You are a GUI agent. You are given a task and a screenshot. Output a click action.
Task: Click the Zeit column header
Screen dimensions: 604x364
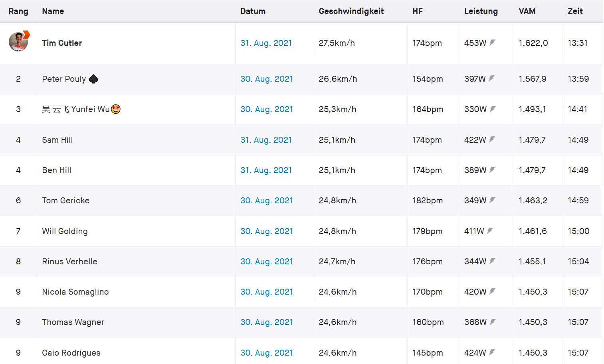point(575,11)
